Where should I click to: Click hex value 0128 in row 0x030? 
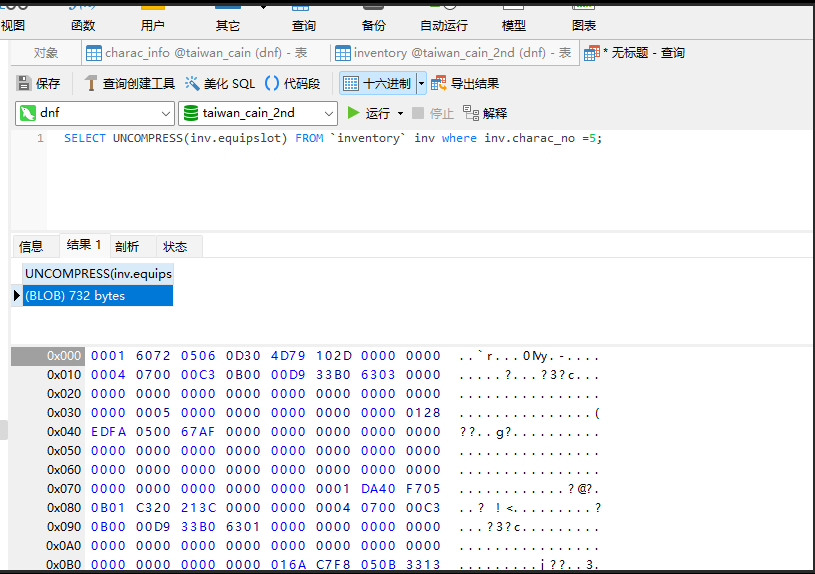(x=423, y=413)
